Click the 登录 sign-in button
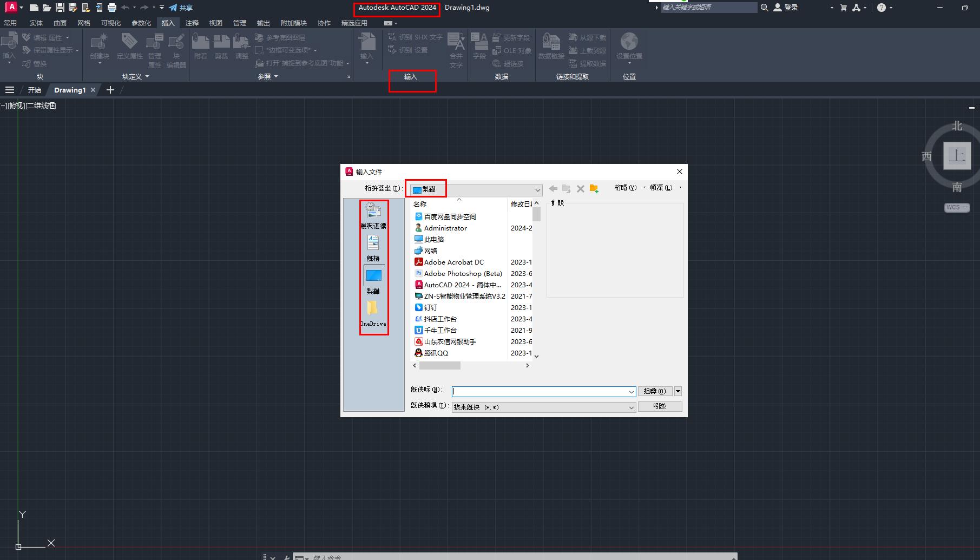 (786, 8)
